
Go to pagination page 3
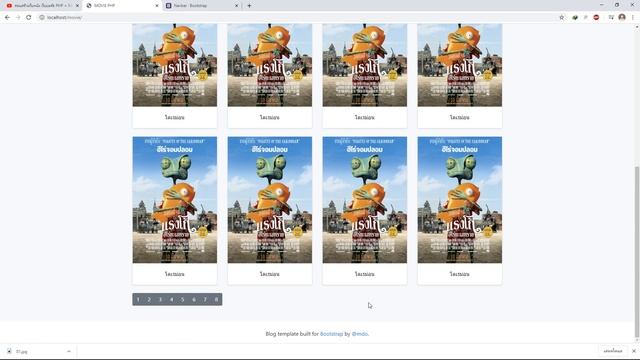(160, 300)
